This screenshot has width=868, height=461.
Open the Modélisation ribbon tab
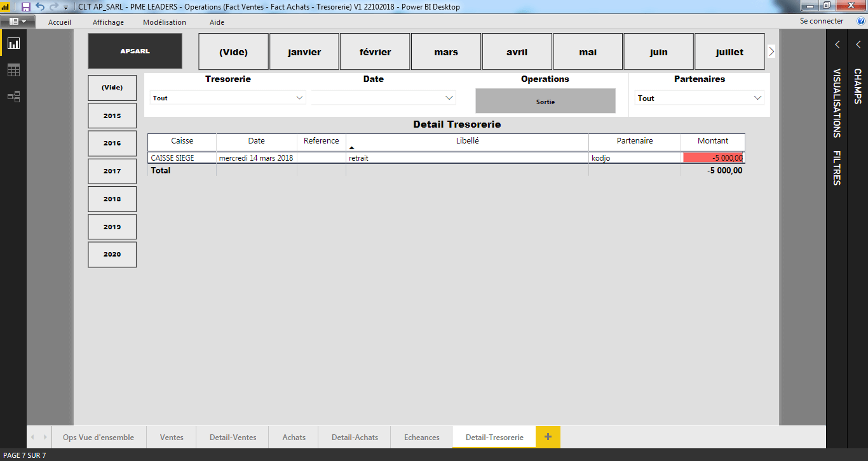click(165, 22)
